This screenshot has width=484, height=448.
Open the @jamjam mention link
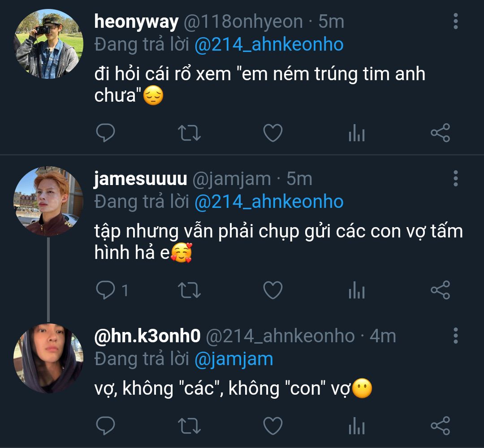pyautogui.click(x=233, y=359)
